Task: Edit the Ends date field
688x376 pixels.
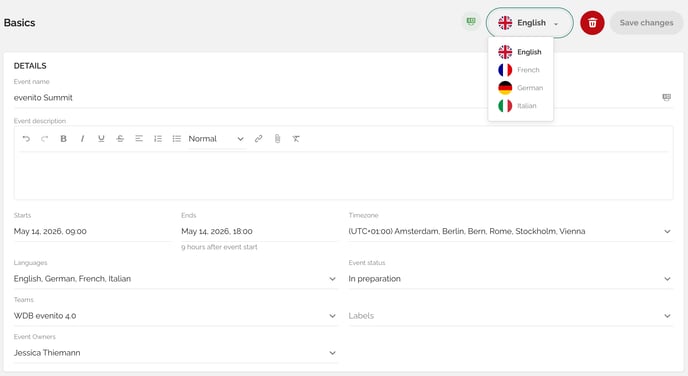Action: [259, 231]
